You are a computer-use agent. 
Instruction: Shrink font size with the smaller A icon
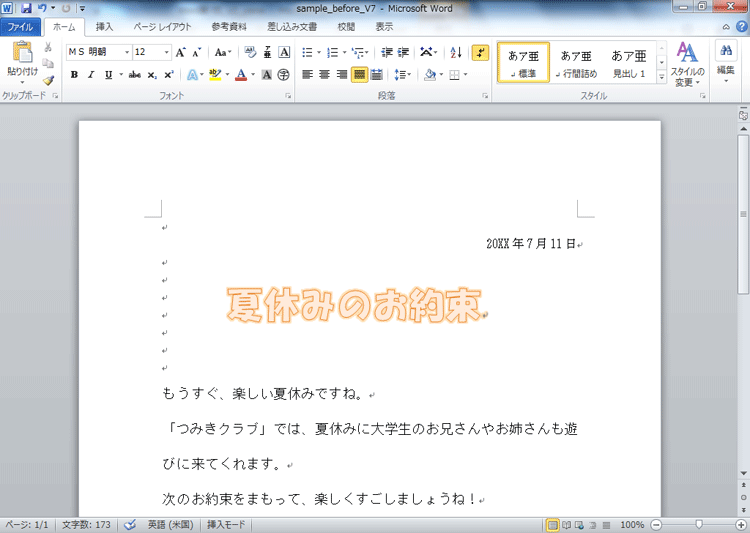coord(197,52)
